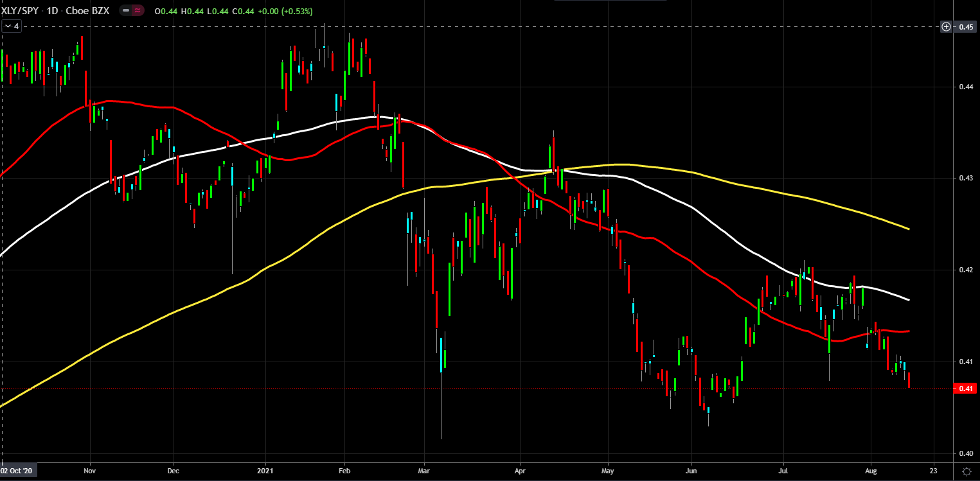Screen dimensions: 980x481
Task: Click the Nov label on time axis
Action: [x=90, y=470]
